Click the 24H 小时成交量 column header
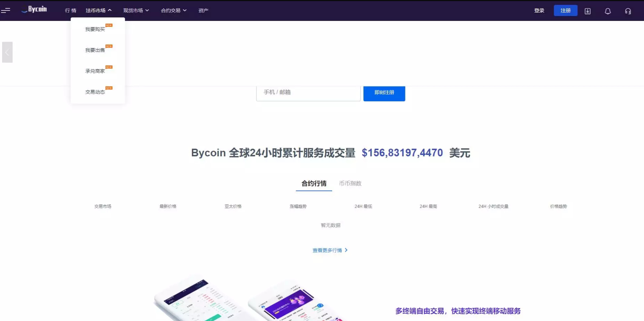 493,206
